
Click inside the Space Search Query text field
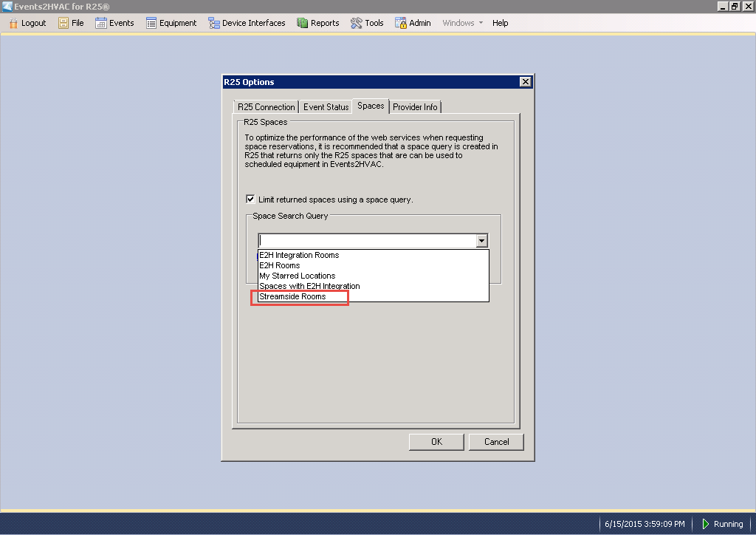(x=367, y=240)
